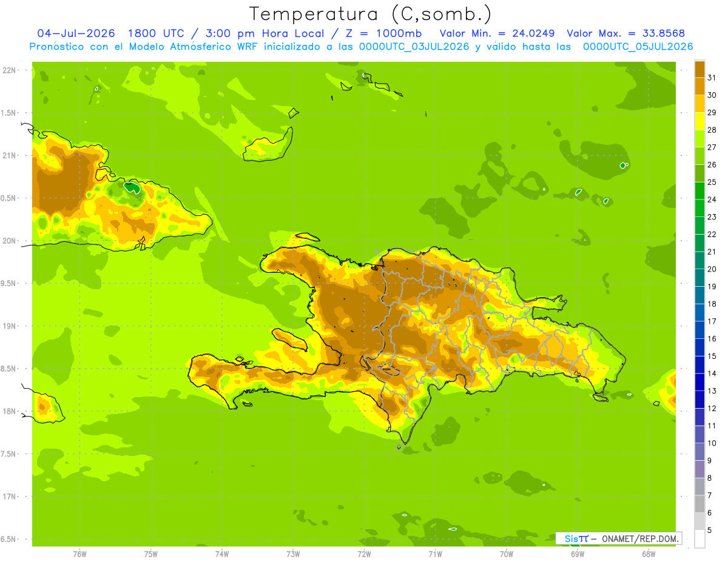Click the legend value 27
The height and width of the screenshot is (562, 728).
tap(712, 147)
